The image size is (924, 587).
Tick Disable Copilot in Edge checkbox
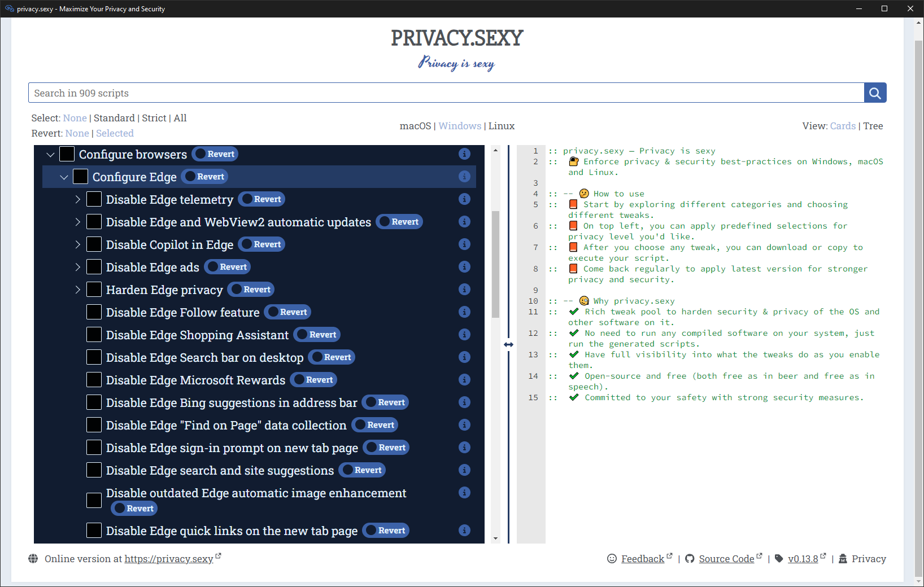(x=94, y=244)
